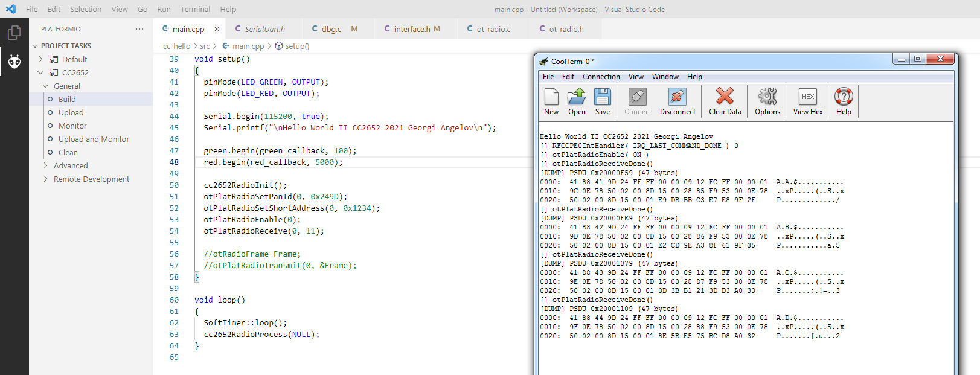Open the PlatformIO alien icon view
This screenshot has height=375, width=980.
(14, 62)
